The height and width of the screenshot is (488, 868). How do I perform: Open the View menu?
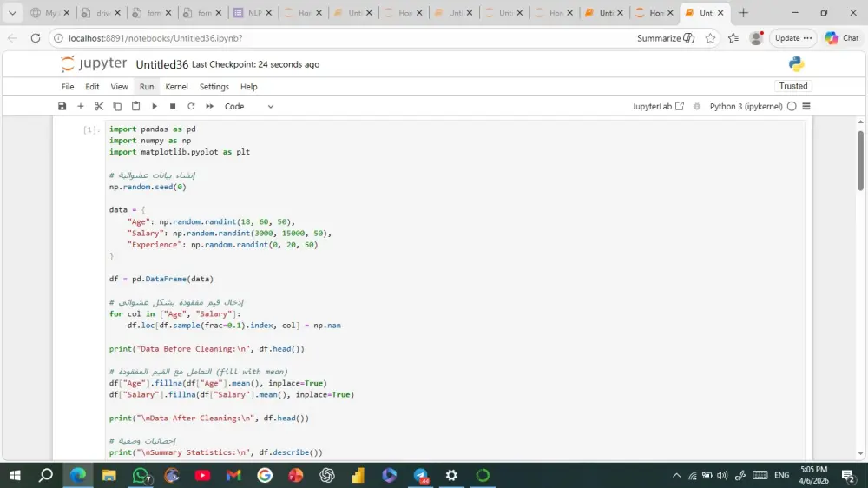[x=119, y=87]
